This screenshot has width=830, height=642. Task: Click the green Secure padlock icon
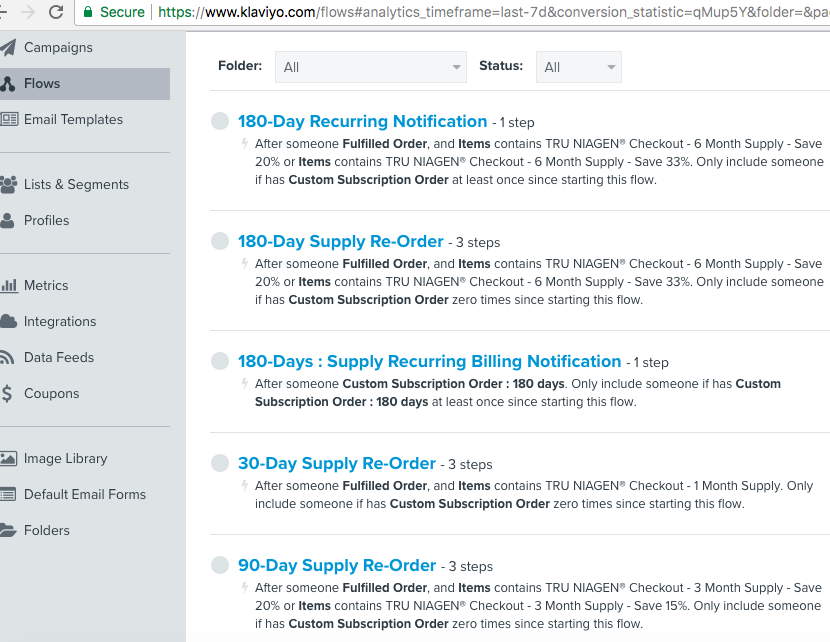(x=88, y=12)
